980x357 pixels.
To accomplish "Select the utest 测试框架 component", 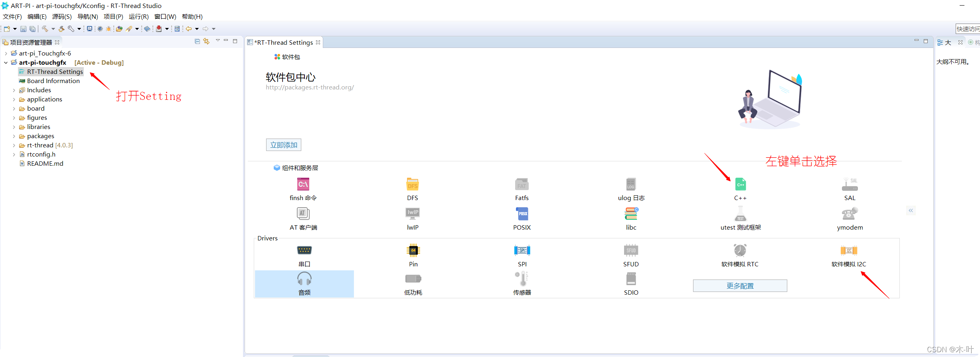I will (x=741, y=219).
